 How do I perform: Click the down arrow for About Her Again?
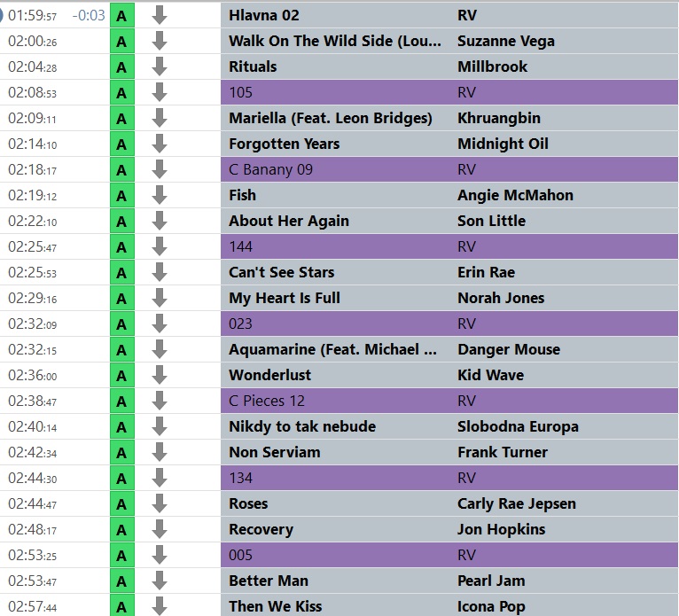pos(160,222)
